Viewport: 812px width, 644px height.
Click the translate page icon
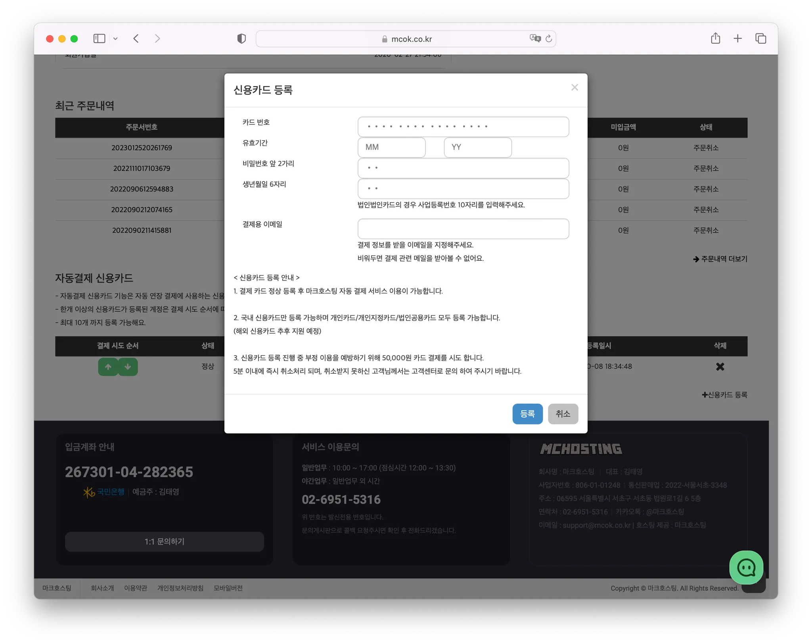coord(535,38)
